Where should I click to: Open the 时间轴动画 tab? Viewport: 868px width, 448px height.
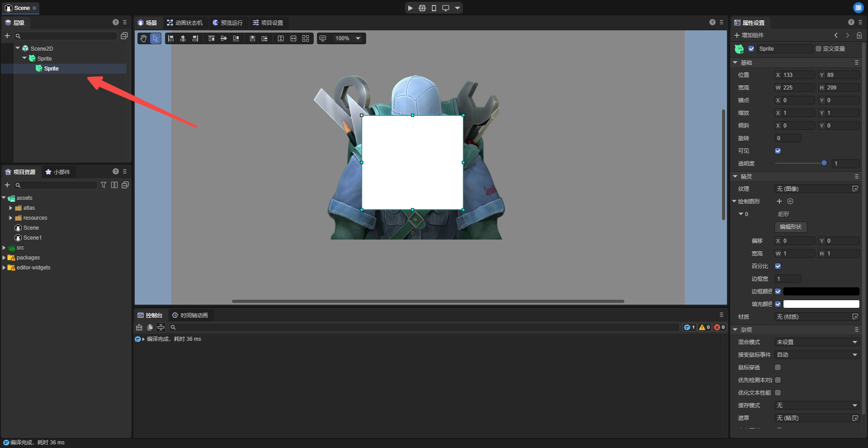click(x=190, y=315)
